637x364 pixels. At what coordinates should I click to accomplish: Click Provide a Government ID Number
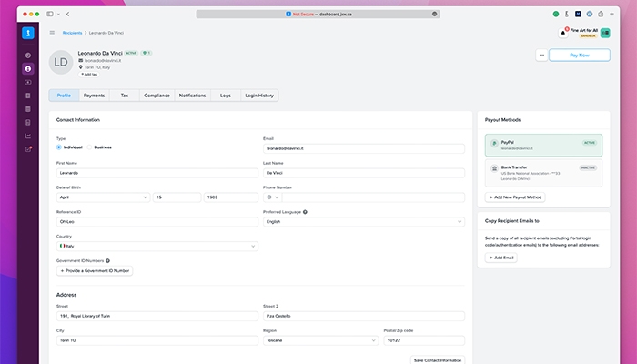coord(95,270)
